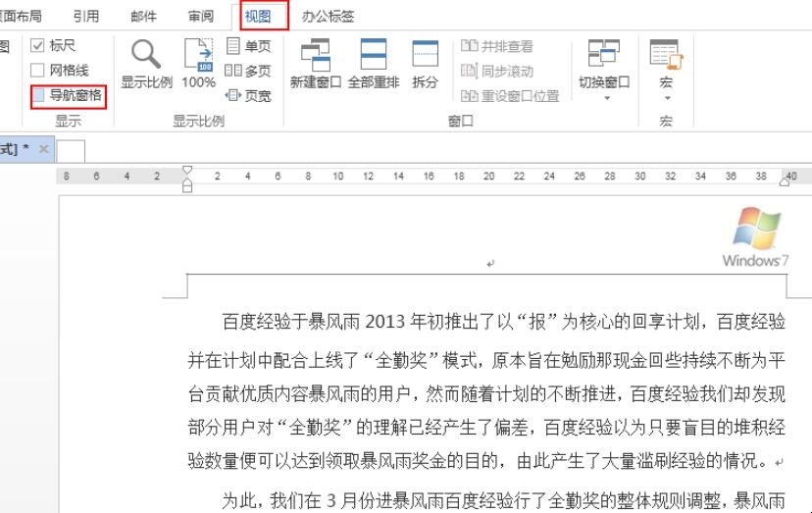Select 页宽 page width zoom

point(248,95)
